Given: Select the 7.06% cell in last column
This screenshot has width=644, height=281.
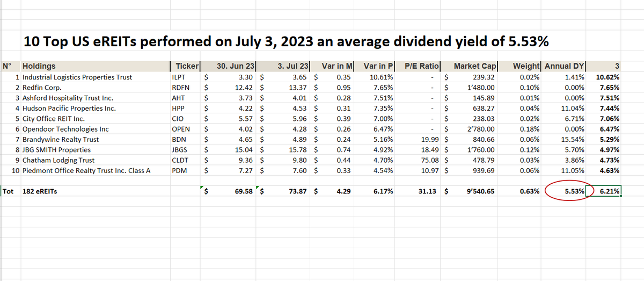Looking at the screenshot, I should point(604,119).
